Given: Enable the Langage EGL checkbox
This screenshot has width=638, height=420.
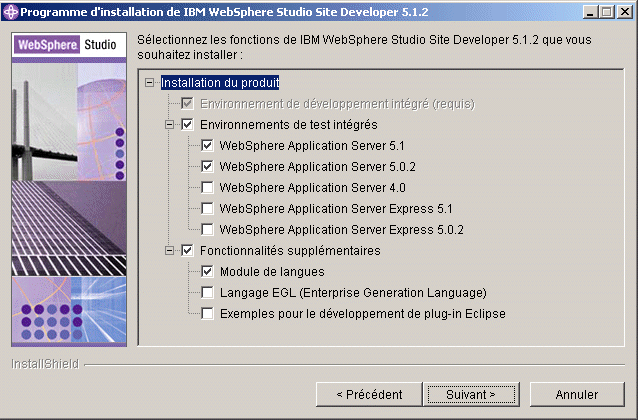Looking at the screenshot, I should pos(207,293).
